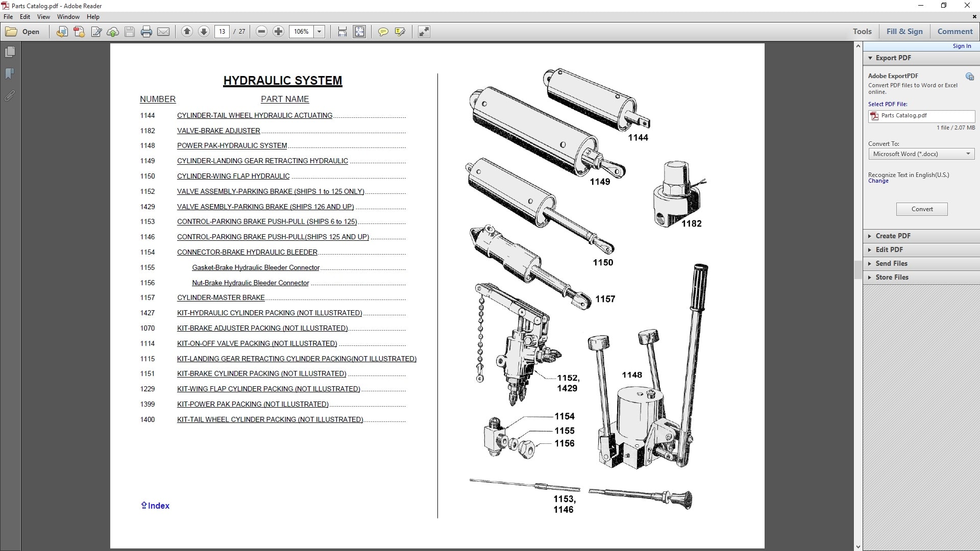Viewport: 980px width, 551px height.
Task: Click the page number input field
Action: [x=222, y=32]
